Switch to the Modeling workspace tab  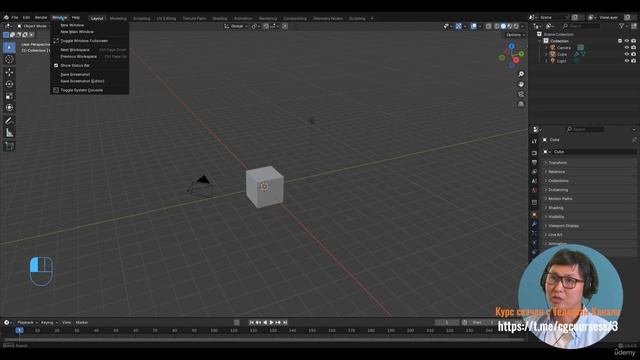point(118,18)
